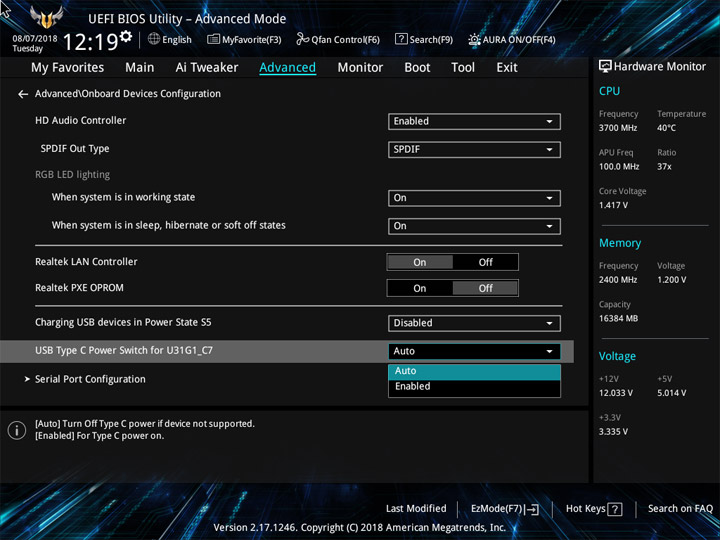This screenshot has width=720, height=540.
Task: Select SPDIF Out Type label
Action: coord(75,149)
